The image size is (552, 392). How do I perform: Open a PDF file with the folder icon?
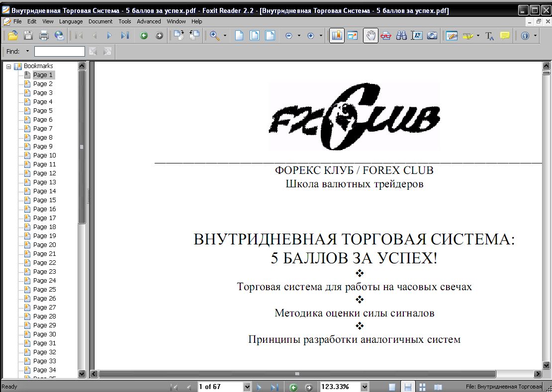(x=12, y=35)
